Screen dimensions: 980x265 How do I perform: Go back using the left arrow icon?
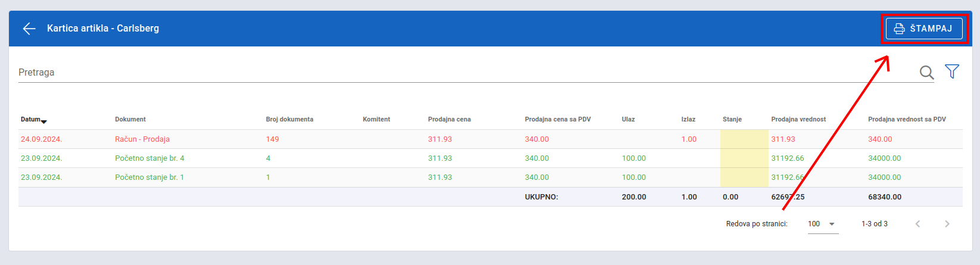tap(29, 29)
